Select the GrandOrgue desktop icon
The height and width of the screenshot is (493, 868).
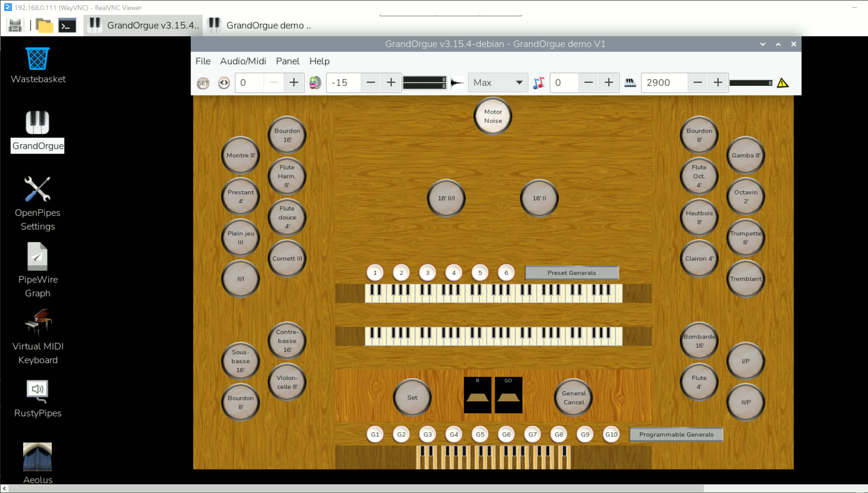coord(38,131)
